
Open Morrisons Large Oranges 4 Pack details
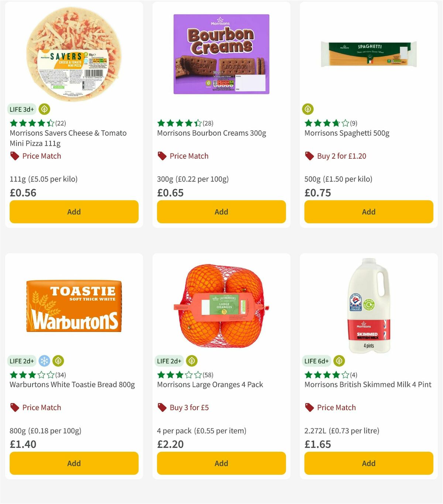(x=209, y=384)
